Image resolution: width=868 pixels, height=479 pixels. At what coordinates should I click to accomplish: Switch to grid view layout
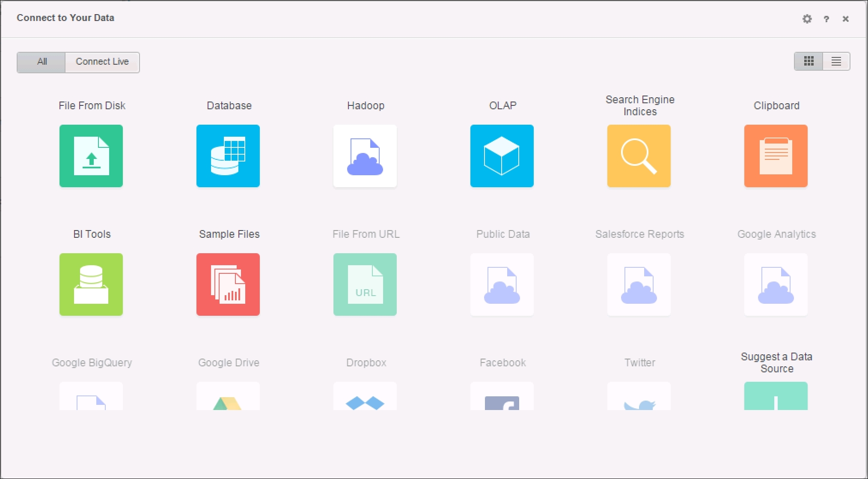(809, 61)
